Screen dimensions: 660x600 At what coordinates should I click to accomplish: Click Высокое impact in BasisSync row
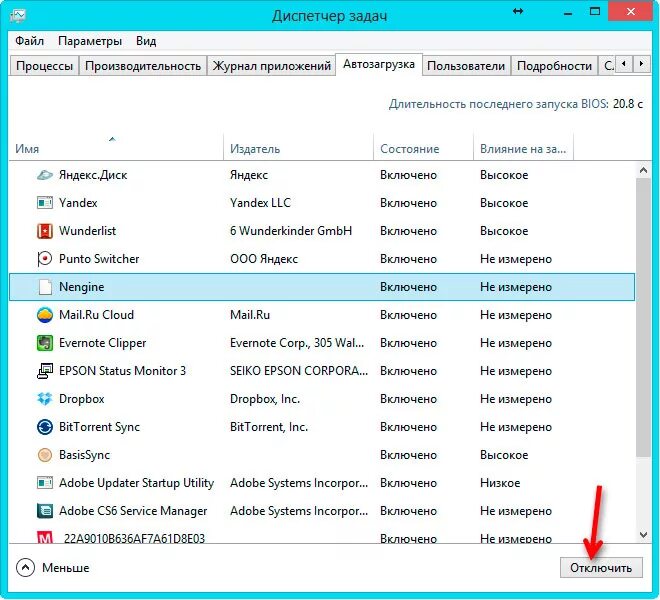(x=504, y=455)
